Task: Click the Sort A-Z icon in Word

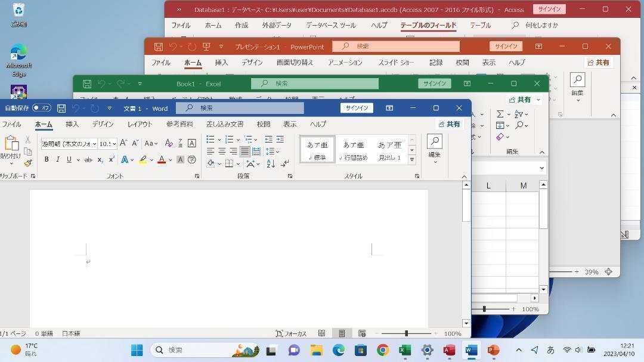Action: (x=271, y=163)
